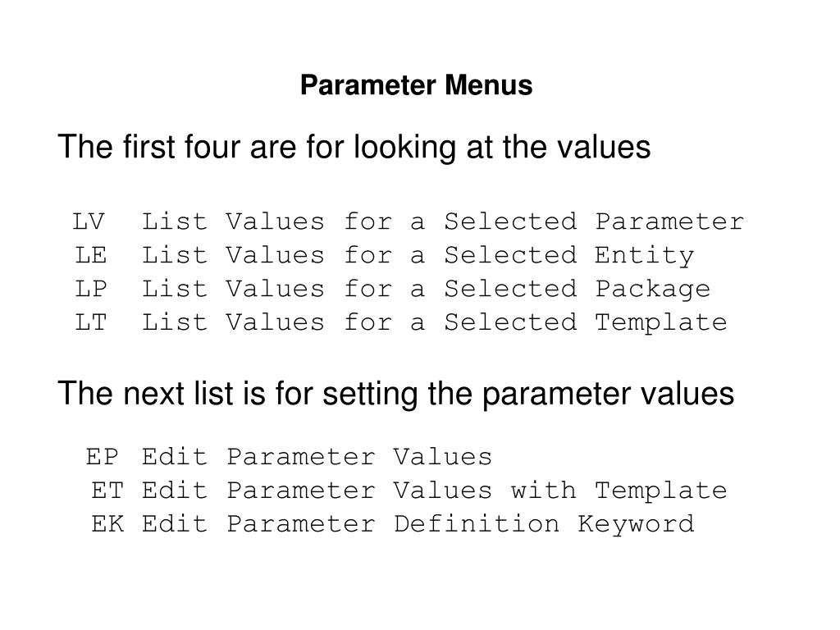This screenshot has height=630, width=840.
Task: Click 'The first four are for looking' sentence
Action: coord(354,147)
